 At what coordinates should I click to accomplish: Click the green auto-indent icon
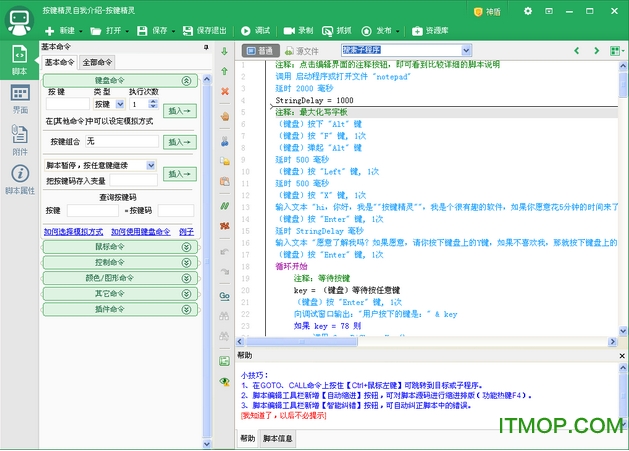tap(225, 361)
